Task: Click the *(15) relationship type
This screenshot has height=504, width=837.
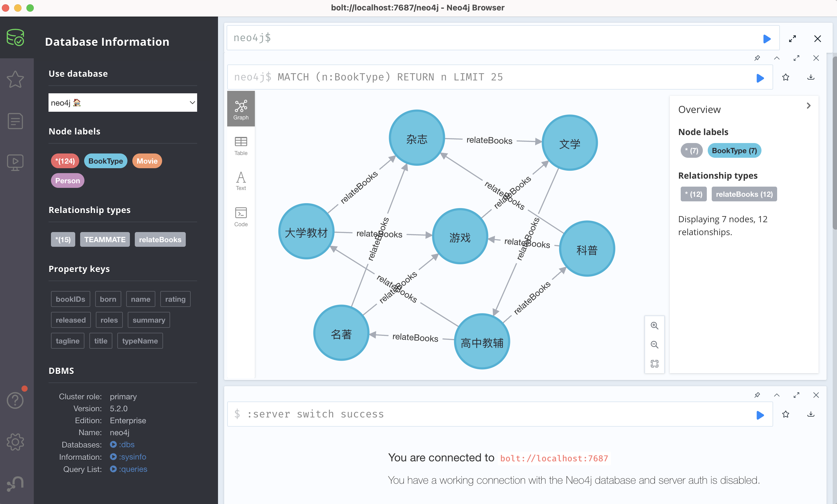Action: (63, 239)
